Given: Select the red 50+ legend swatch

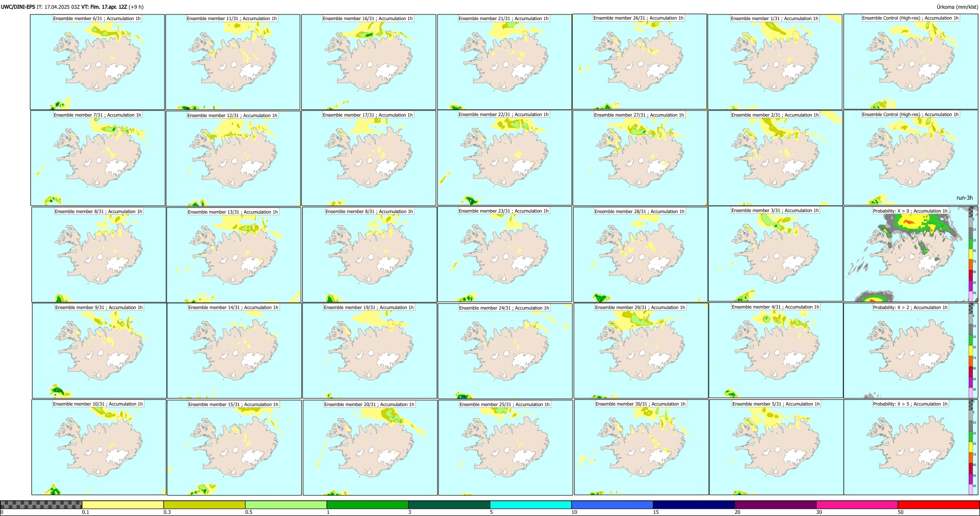Looking at the screenshot, I should coord(938,505).
